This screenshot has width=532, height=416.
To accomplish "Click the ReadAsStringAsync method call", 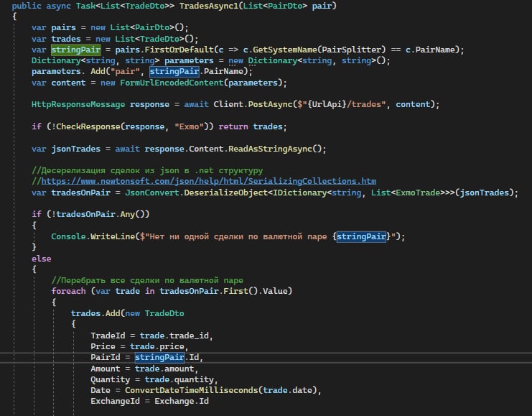I will pyautogui.click(x=270, y=149).
